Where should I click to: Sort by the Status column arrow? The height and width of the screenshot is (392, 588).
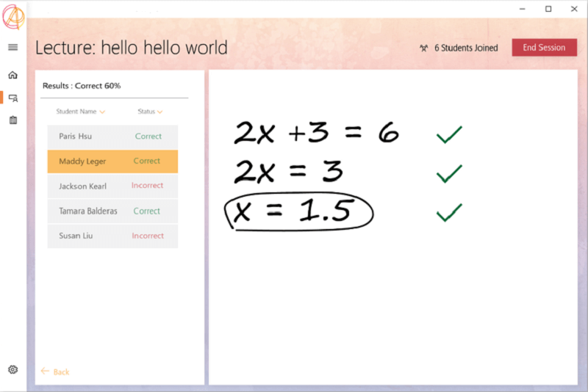coord(159,112)
